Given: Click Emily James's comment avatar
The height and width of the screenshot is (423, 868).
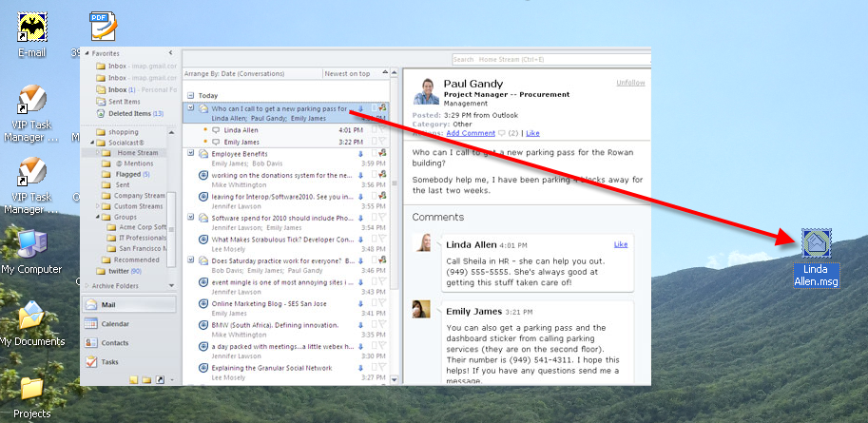Looking at the screenshot, I should [x=424, y=309].
